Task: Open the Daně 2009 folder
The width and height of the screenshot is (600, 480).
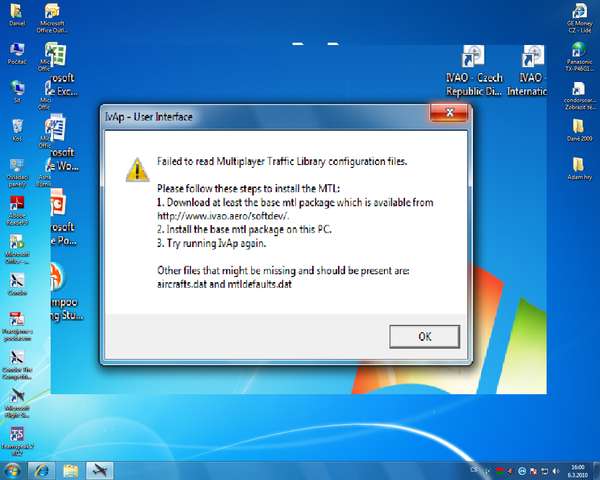Action: (579, 130)
